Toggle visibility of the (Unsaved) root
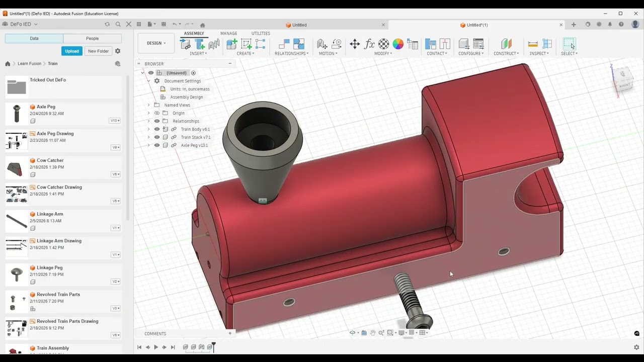The image size is (644, 362). click(x=151, y=73)
